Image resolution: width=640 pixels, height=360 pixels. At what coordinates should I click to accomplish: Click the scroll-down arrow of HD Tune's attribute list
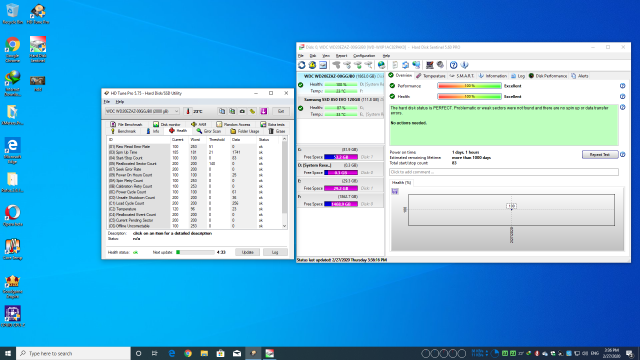point(284,226)
